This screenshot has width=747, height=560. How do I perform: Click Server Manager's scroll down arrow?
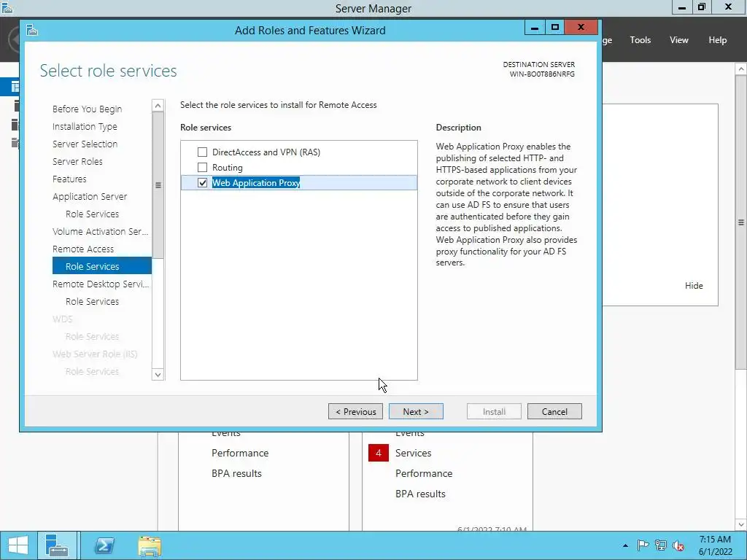tap(741, 525)
